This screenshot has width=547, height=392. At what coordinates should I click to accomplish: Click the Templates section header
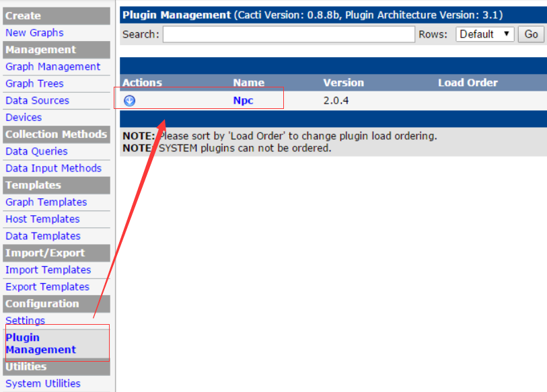[x=57, y=185]
